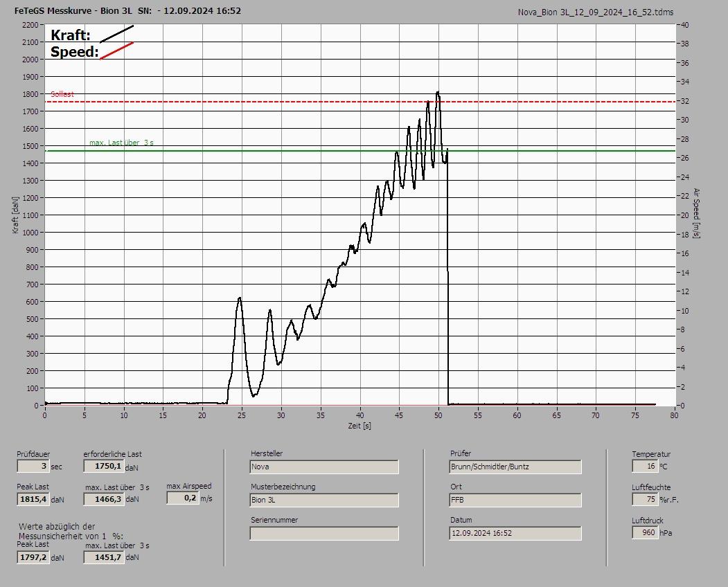Select the max Airspeed field 0,2
728x587 pixels.
coord(183,498)
